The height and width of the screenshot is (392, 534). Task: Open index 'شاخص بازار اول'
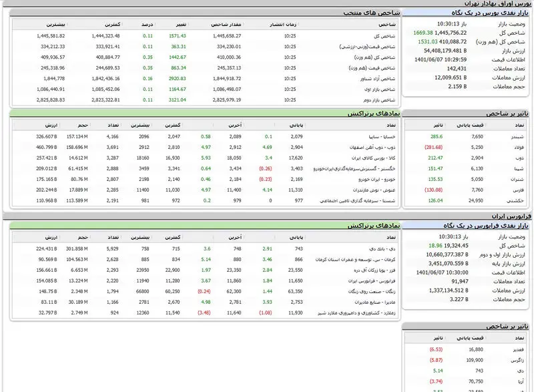[x=380, y=89]
